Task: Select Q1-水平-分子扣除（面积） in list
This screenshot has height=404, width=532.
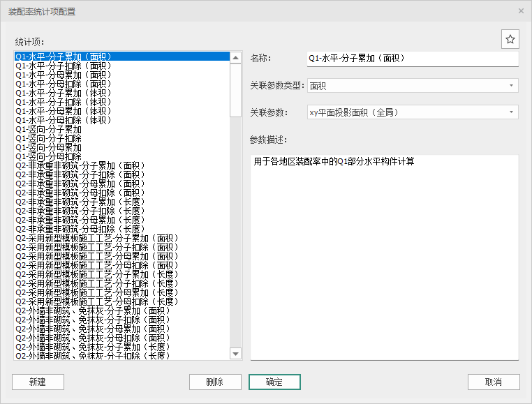Action: click(x=64, y=66)
